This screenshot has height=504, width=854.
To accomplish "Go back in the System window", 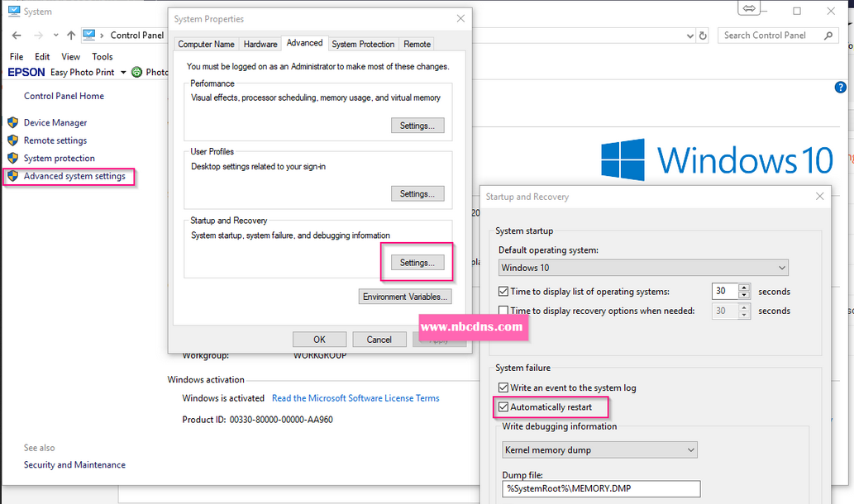I will [x=17, y=36].
